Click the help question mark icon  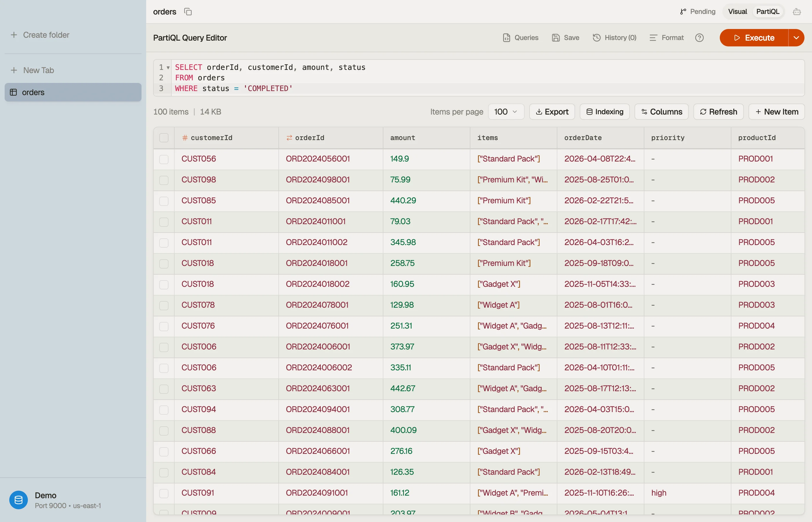tap(699, 38)
